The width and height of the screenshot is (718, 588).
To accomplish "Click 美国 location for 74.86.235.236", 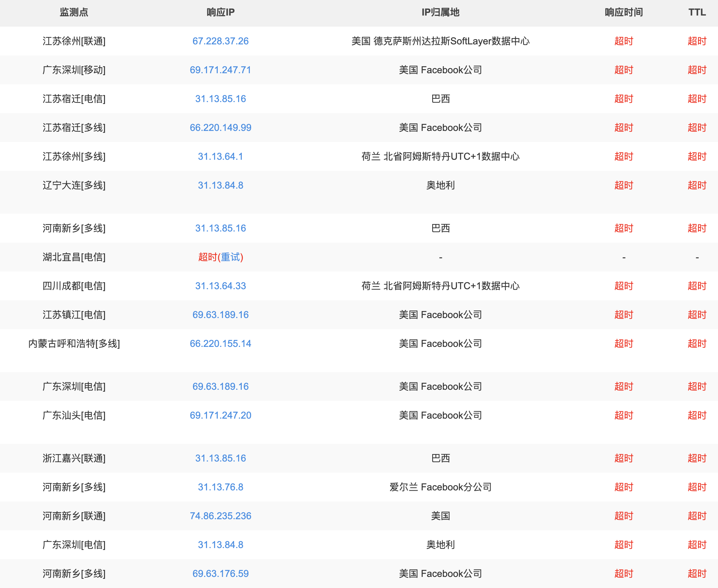I will pyautogui.click(x=440, y=516).
